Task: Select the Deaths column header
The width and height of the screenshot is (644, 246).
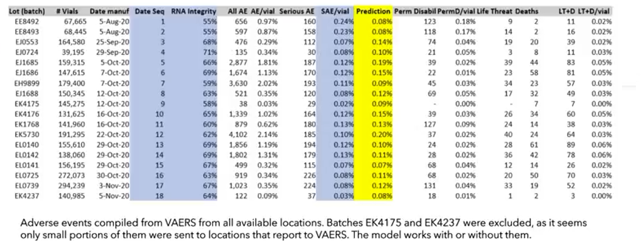Action: coord(526,11)
